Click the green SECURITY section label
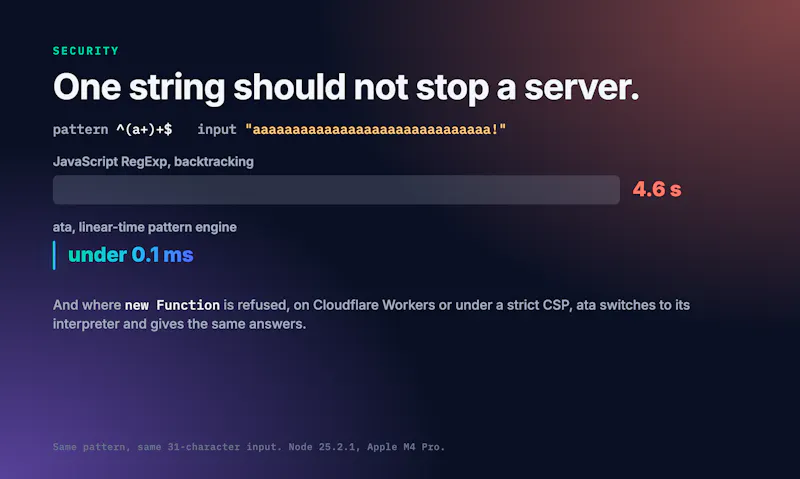 point(86,51)
